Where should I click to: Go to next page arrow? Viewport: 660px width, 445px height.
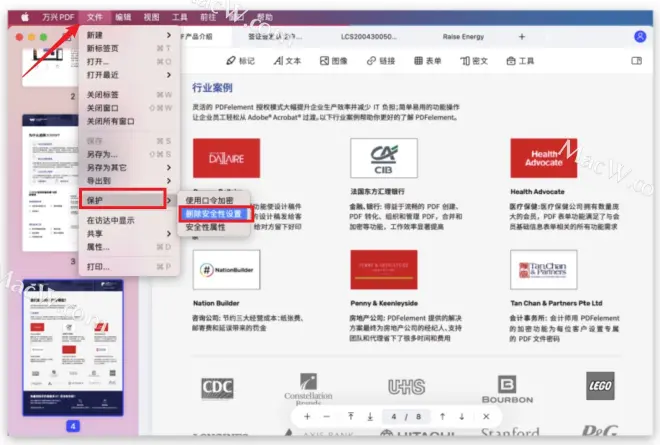pos(462,416)
